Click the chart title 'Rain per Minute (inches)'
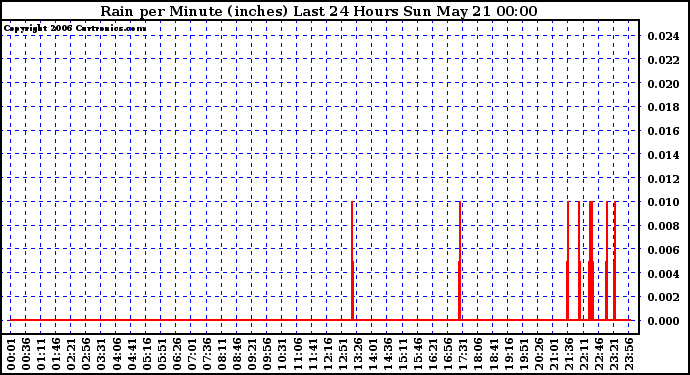This screenshot has height=375, width=690. tap(195, 11)
